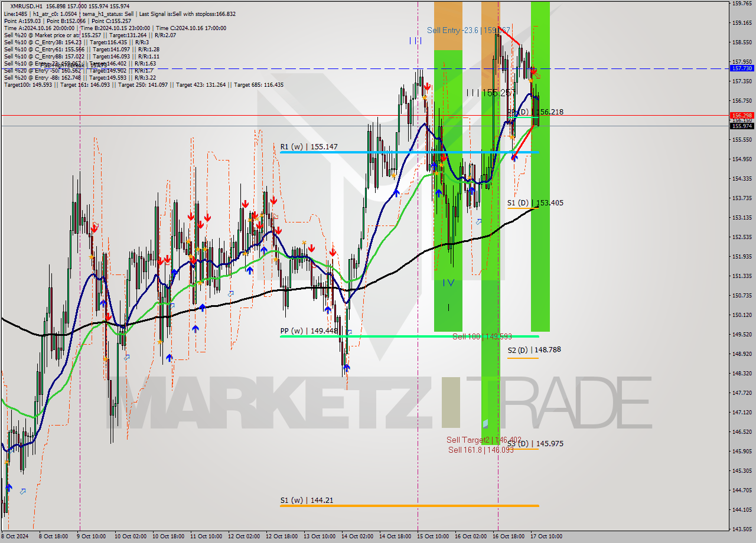This screenshot has width=756, height=543.
Task: Click the '12 Oct 02:00' time label
Action: [x=245, y=537]
